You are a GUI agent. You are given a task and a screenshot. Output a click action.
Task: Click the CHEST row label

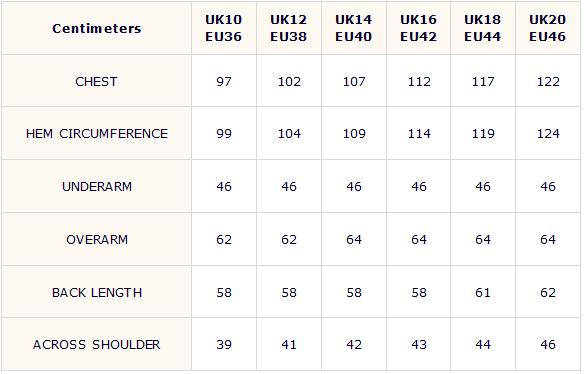click(96, 82)
